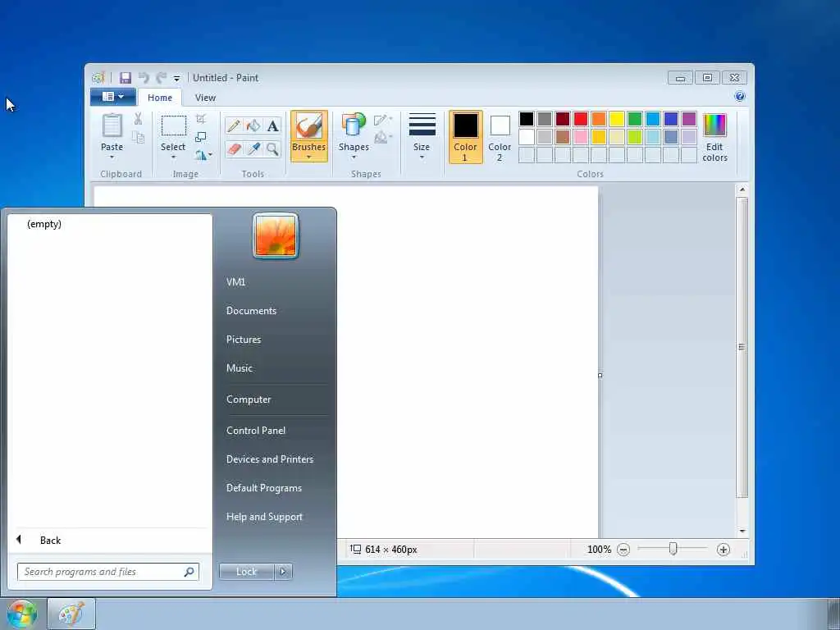
Task: Click the Paint icon on the taskbar
Action: coord(71,614)
